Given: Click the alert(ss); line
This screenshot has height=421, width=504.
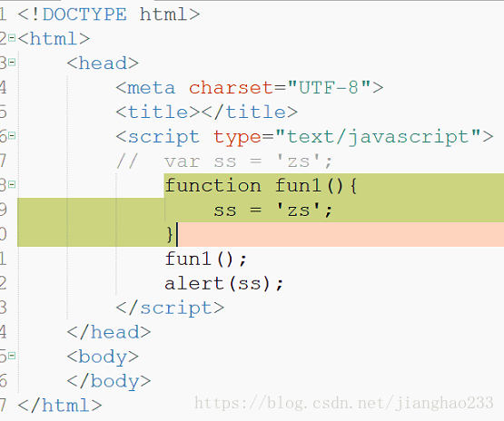Looking at the screenshot, I should point(224,284).
